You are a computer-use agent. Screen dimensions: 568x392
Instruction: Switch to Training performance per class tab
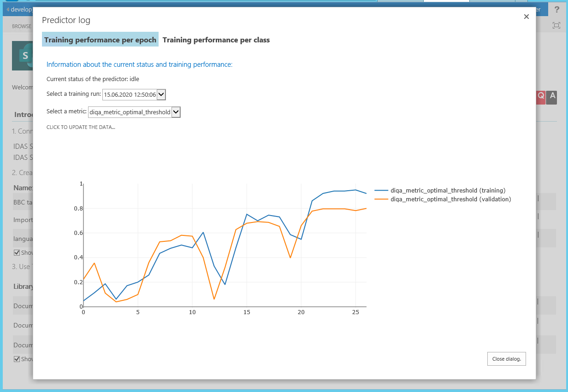216,40
